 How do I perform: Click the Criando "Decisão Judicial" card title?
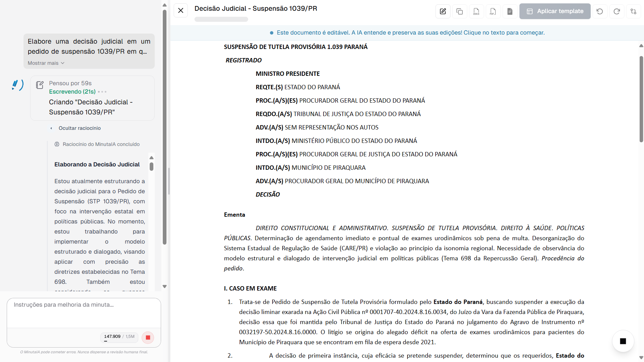(x=91, y=107)
